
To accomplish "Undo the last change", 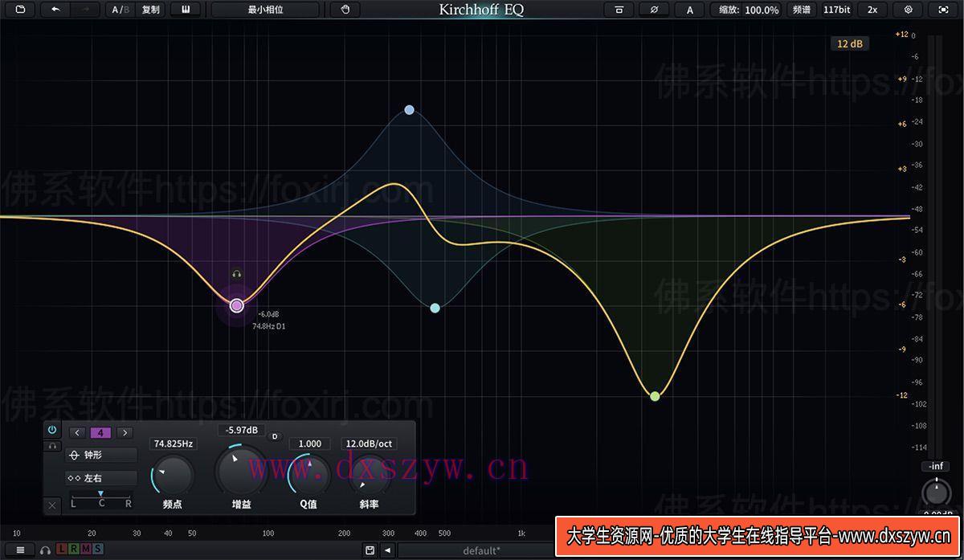I will coord(55,10).
